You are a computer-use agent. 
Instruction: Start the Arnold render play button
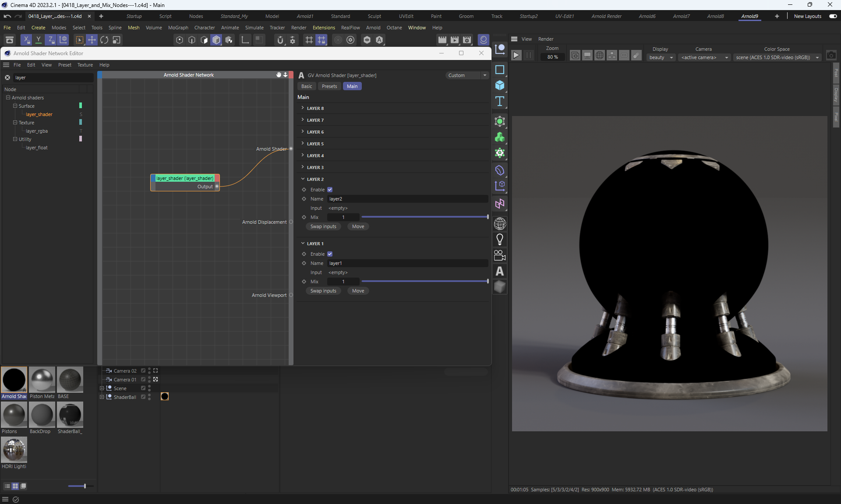pos(516,55)
